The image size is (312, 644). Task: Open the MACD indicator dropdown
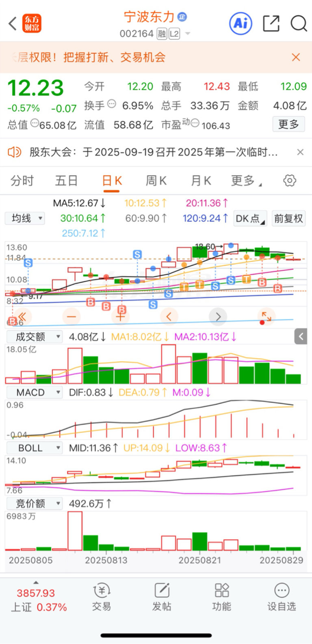pos(35,392)
